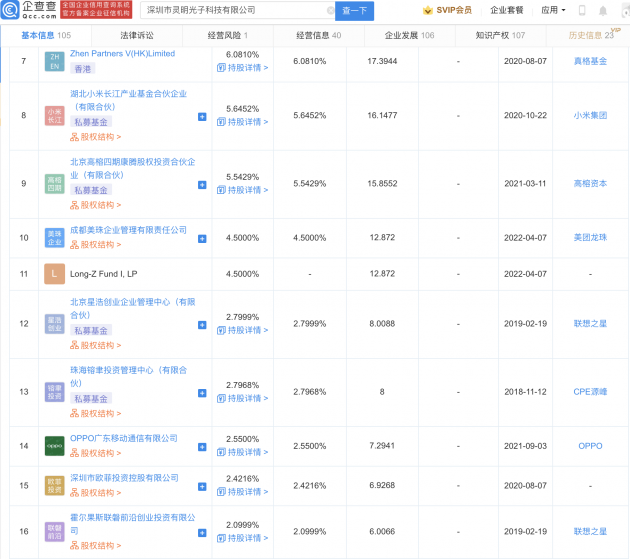Switch to the 法律诉讼 tab
Screen dimensions: 630x559
[x=137, y=35]
